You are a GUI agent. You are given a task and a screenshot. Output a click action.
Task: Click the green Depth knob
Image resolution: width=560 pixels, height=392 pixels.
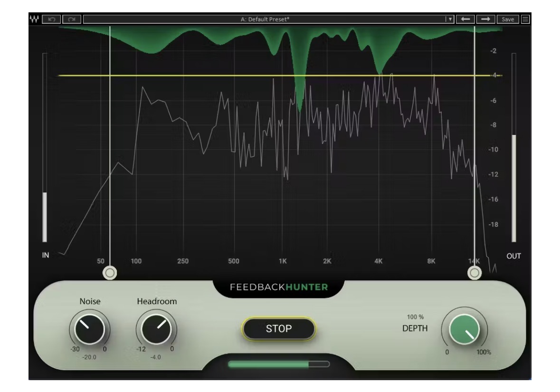464,329
